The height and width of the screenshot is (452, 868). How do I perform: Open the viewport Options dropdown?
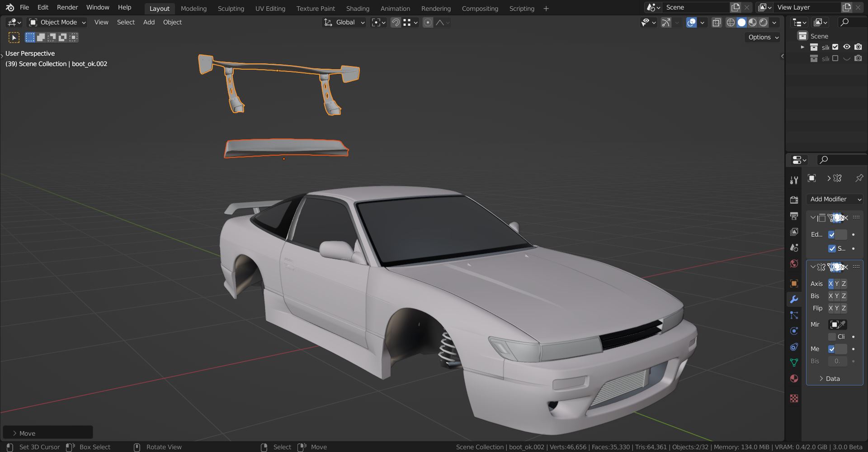point(763,37)
